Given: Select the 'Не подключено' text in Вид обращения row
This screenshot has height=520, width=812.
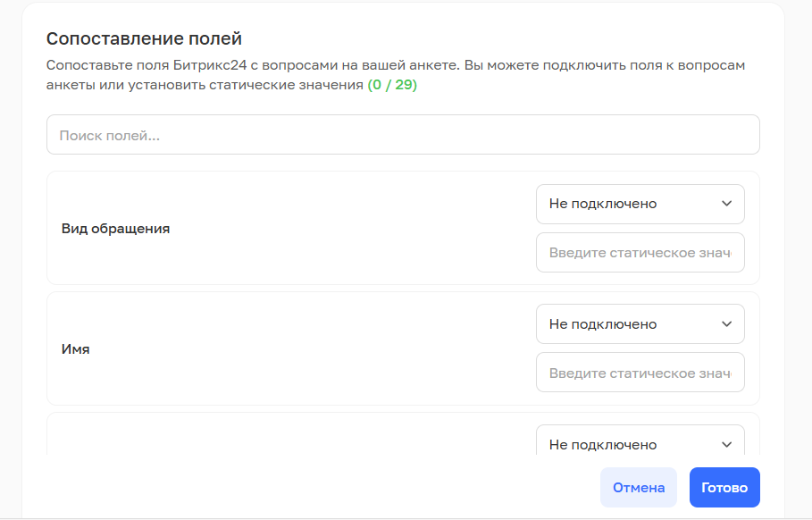Looking at the screenshot, I should 603,204.
